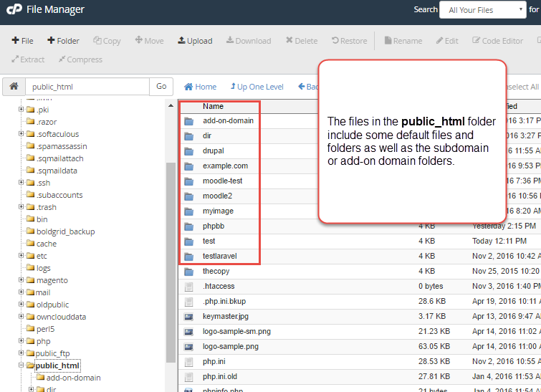Expand the .softaculous tree node

pos(21,135)
